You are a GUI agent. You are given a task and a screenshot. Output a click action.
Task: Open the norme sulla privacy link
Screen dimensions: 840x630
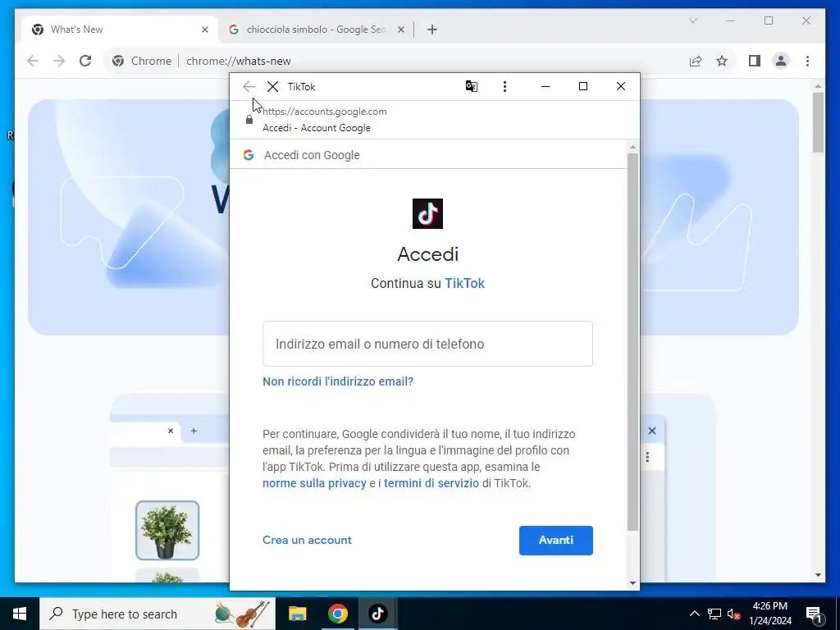tap(314, 483)
